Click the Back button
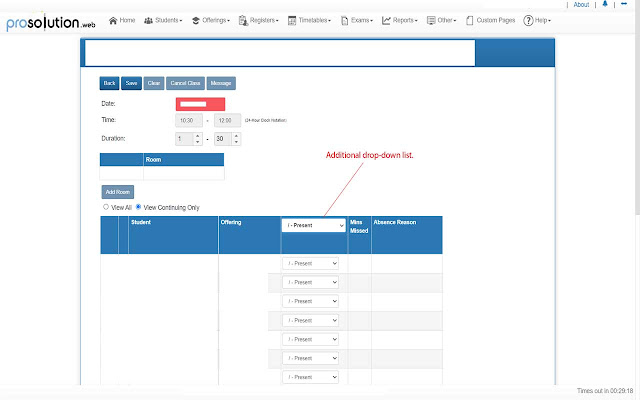This screenshot has height=400, width=640. 109,83
